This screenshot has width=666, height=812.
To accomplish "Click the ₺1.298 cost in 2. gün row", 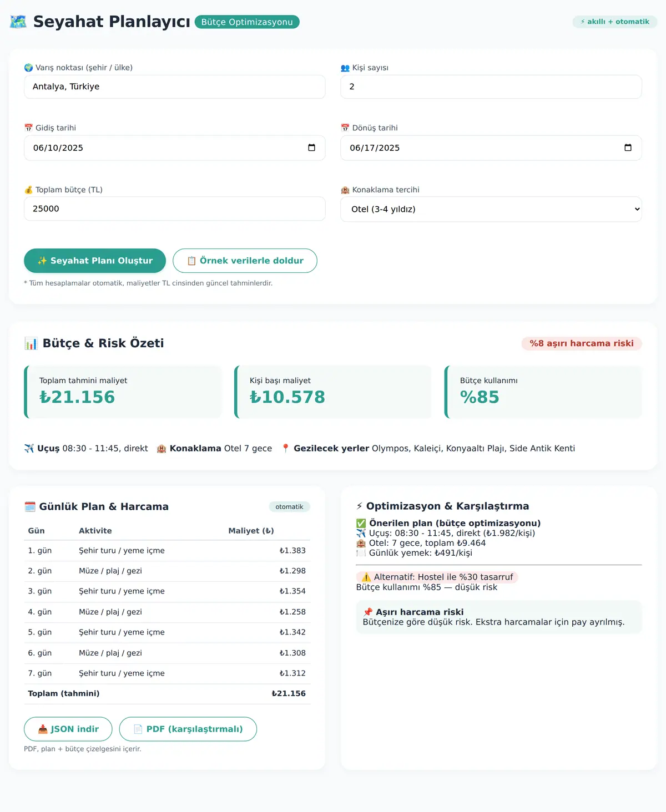I will point(292,571).
